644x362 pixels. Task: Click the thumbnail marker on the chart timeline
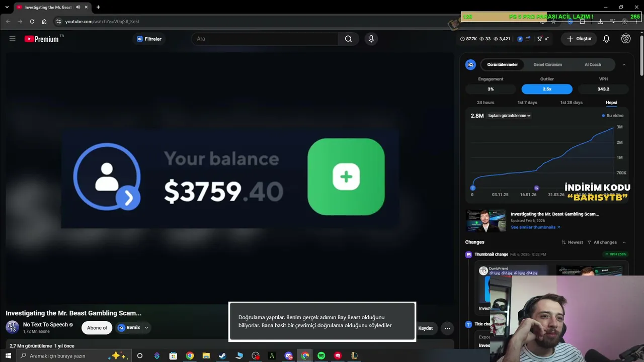536,188
